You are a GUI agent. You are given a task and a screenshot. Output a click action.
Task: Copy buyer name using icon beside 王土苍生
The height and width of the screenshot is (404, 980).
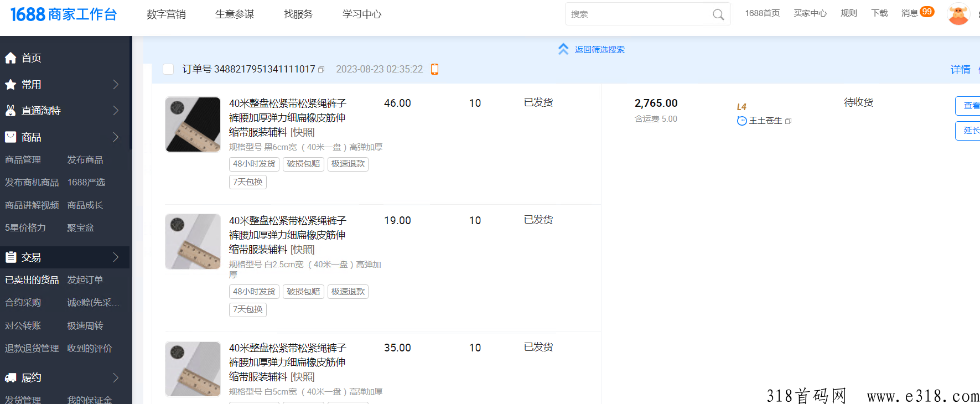(x=789, y=121)
